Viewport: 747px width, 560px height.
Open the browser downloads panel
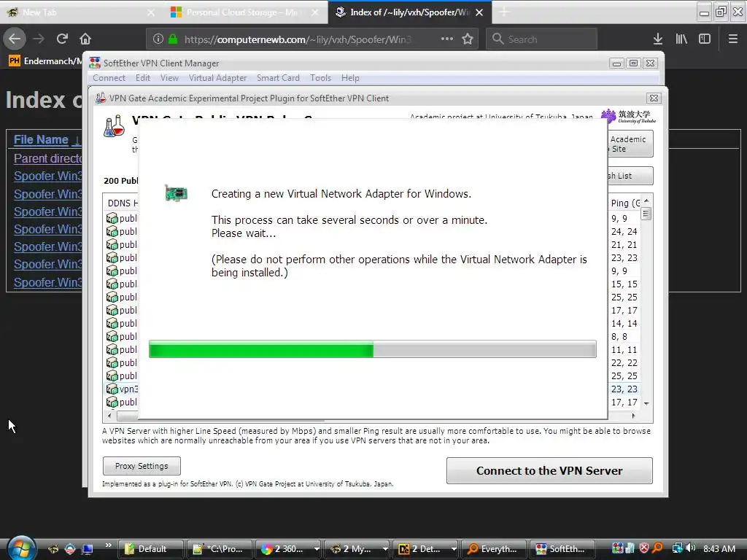coord(658,39)
